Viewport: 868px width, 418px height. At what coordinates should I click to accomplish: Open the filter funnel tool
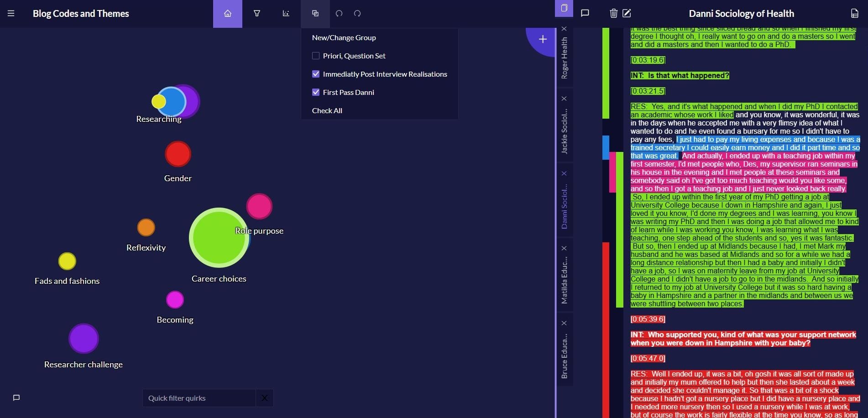click(257, 14)
